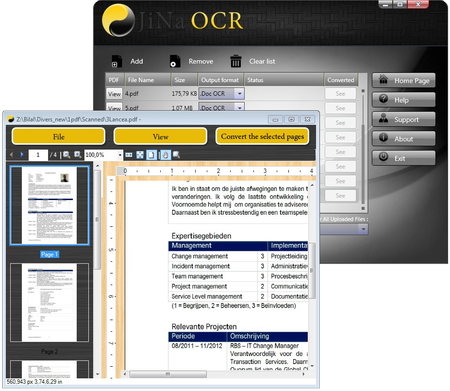The image size is (450, 391).
Task: Click the Home Page house icon
Action: 383,79
